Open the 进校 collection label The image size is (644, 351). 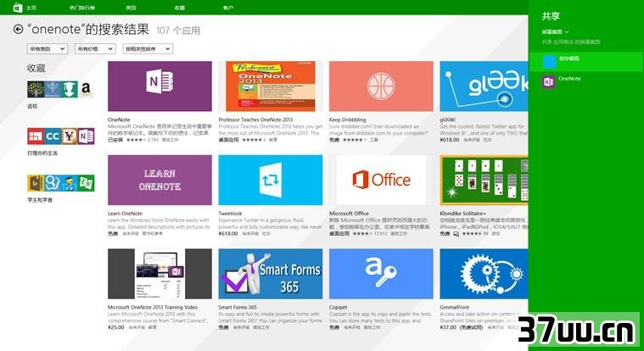tap(32, 106)
